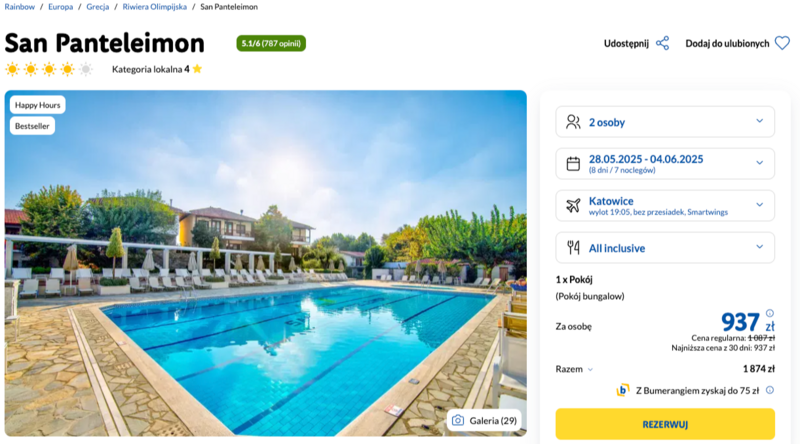The height and width of the screenshot is (444, 800).
Task: Click the yellow star after Kategoria lokalna
Action: click(197, 69)
